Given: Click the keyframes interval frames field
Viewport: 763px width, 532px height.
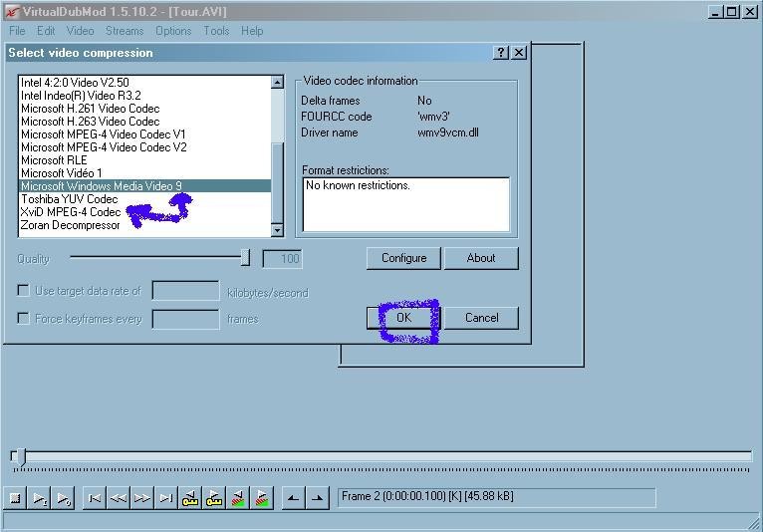Looking at the screenshot, I should point(185,319).
